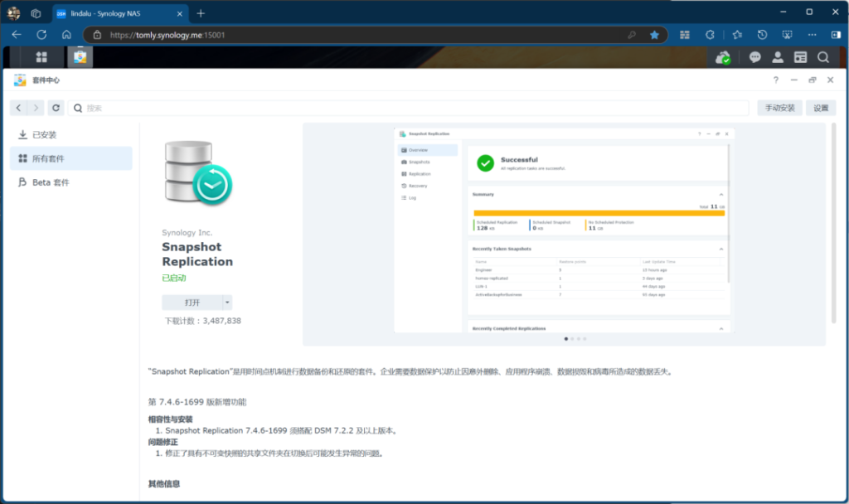
Task: Click the 已启动 status text
Action: pos(174,279)
